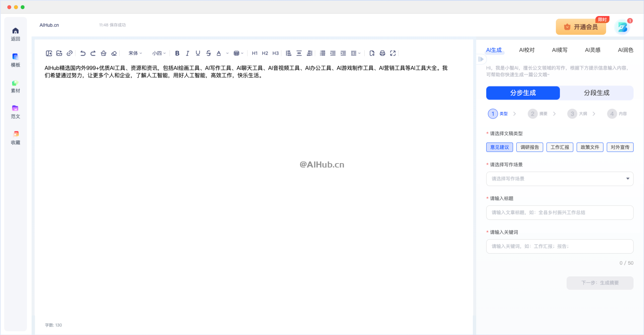This screenshot has width=644, height=335.
Task: Toggle fullscreen editing mode
Action: pos(392,53)
